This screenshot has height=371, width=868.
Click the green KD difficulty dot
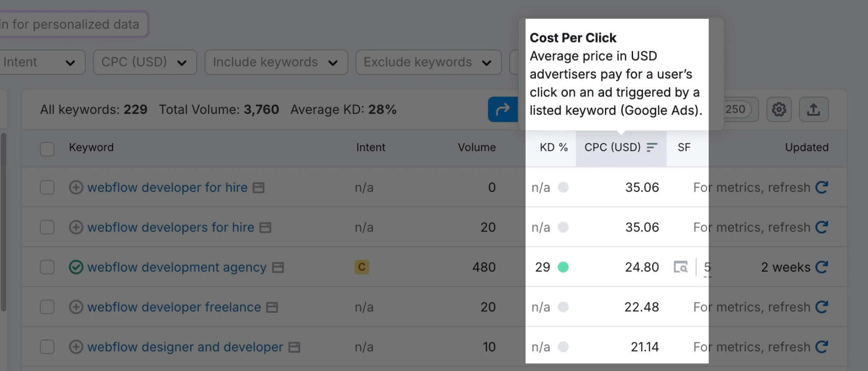tap(563, 267)
